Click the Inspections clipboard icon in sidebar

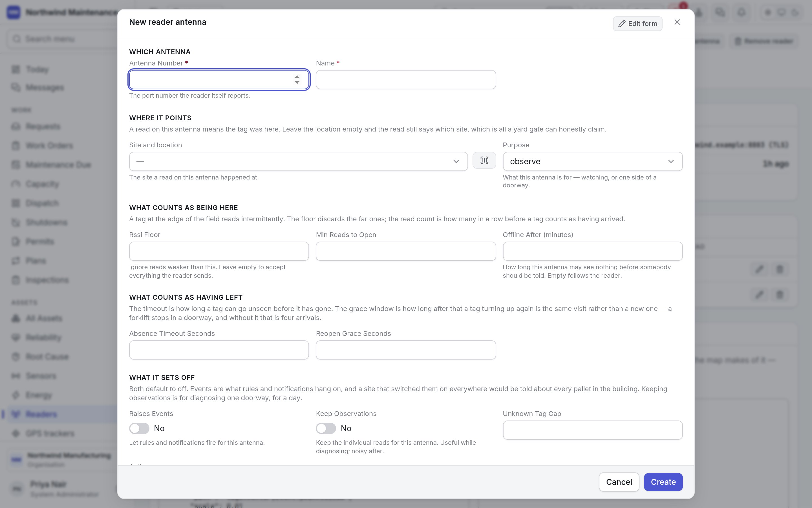tap(16, 280)
